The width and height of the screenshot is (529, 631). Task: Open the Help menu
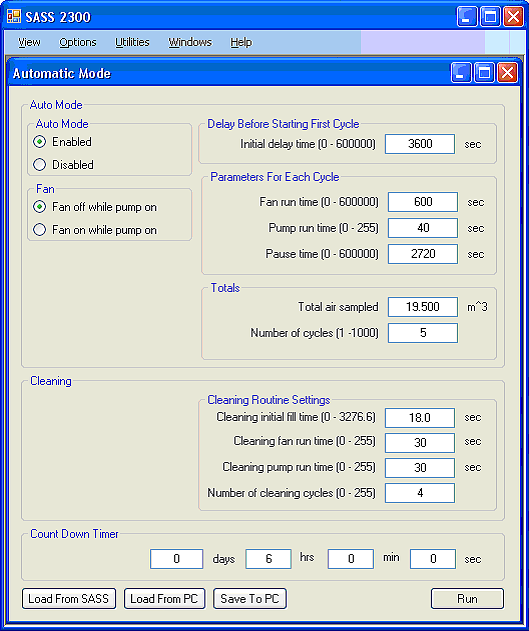[x=241, y=42]
